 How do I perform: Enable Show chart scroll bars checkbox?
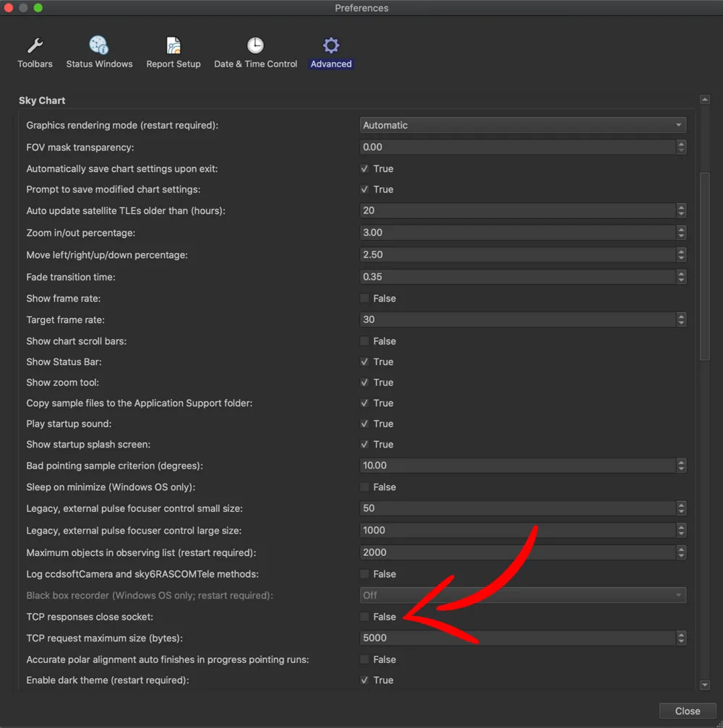pyautogui.click(x=364, y=341)
